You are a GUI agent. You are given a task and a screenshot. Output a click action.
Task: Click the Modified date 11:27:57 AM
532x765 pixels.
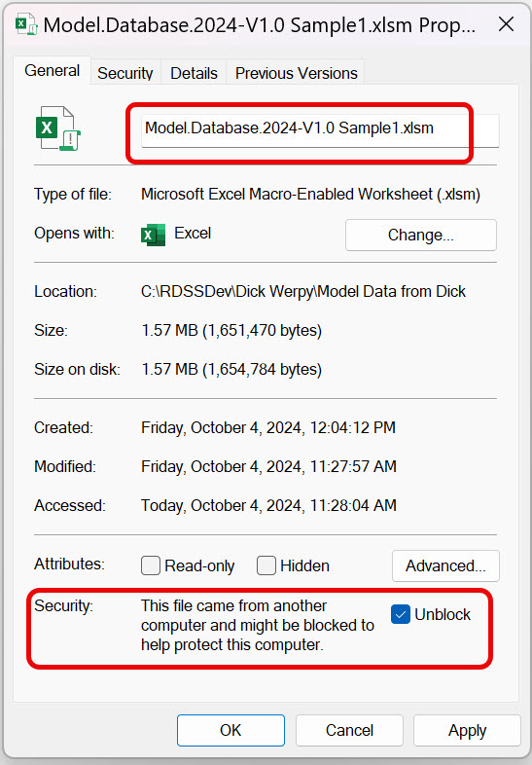click(x=268, y=467)
